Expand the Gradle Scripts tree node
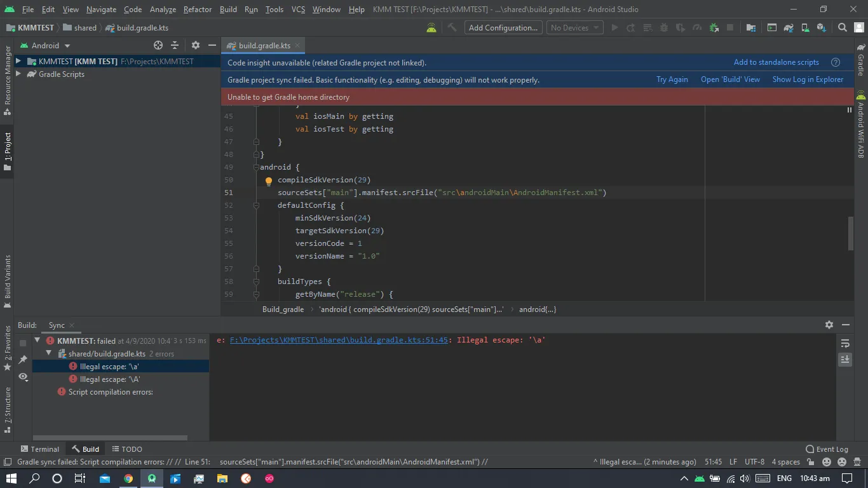Viewport: 868px width, 488px height. click(x=18, y=74)
